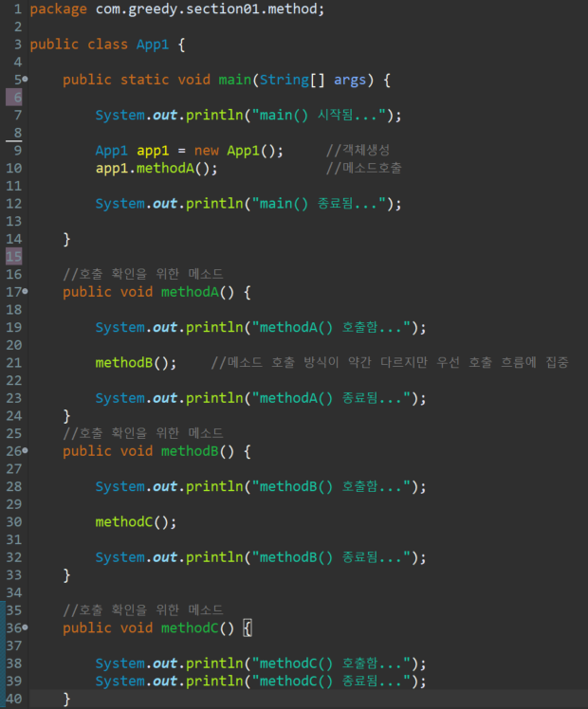The width and height of the screenshot is (588, 709).
Task: Click the methodC() call on line 30
Action: [136, 522]
